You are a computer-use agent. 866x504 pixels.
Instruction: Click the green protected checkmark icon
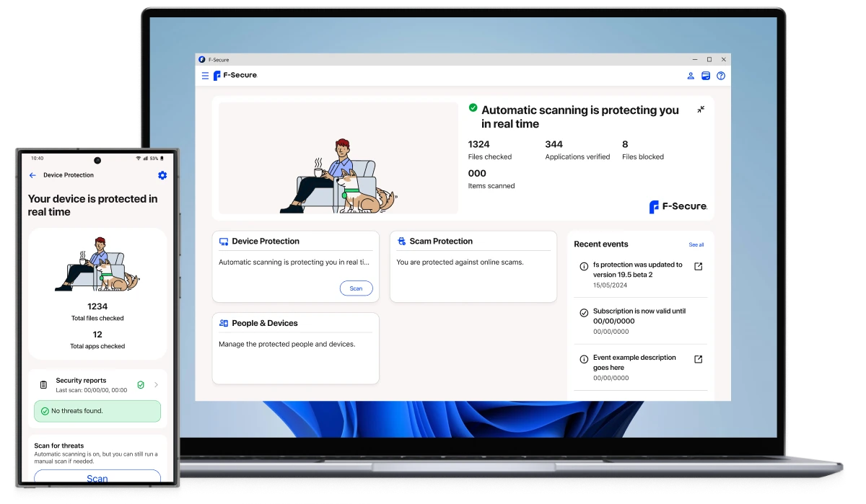473,107
